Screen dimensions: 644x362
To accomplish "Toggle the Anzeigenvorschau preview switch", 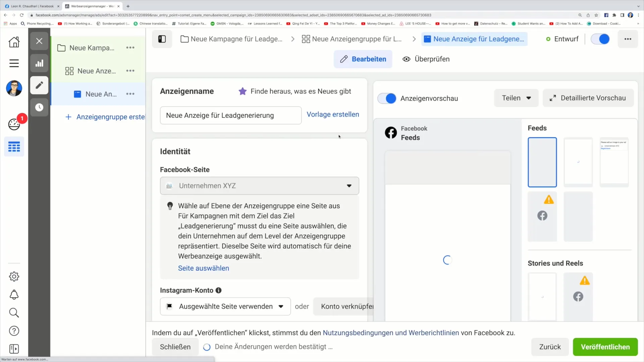I will tap(388, 98).
